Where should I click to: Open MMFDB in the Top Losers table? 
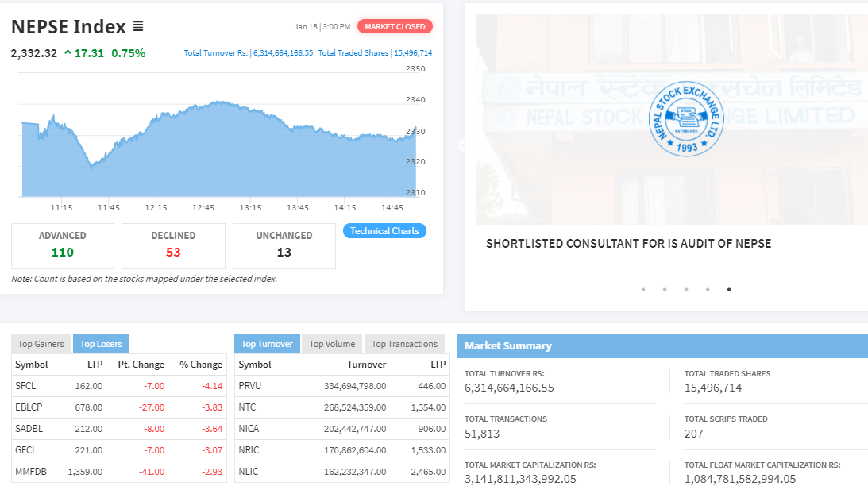point(31,472)
